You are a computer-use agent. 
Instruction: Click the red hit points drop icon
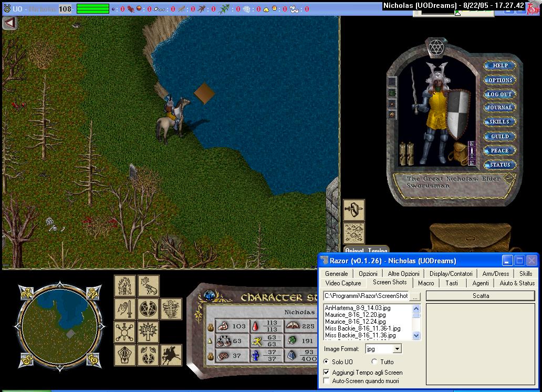coord(255,326)
